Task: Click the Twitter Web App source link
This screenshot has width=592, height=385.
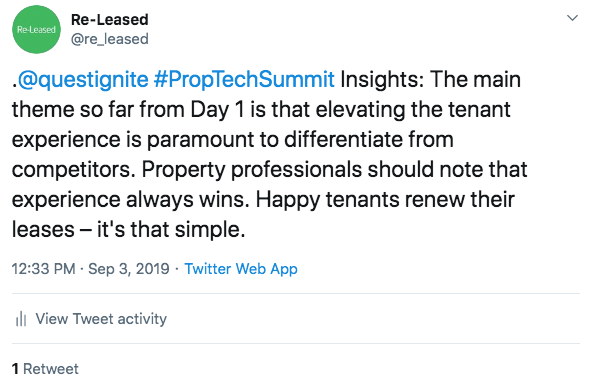Action: click(x=241, y=269)
